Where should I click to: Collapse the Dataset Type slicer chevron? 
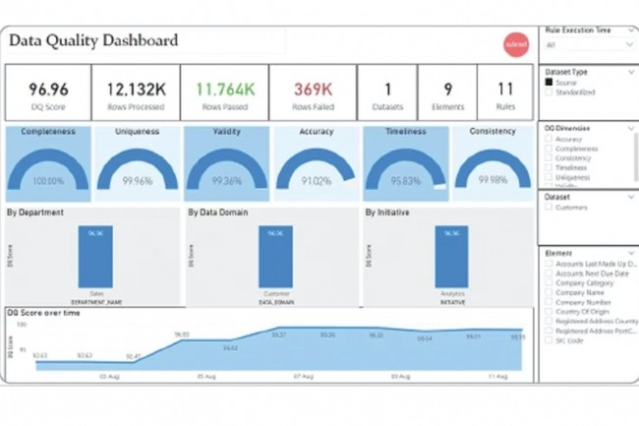click(631, 72)
